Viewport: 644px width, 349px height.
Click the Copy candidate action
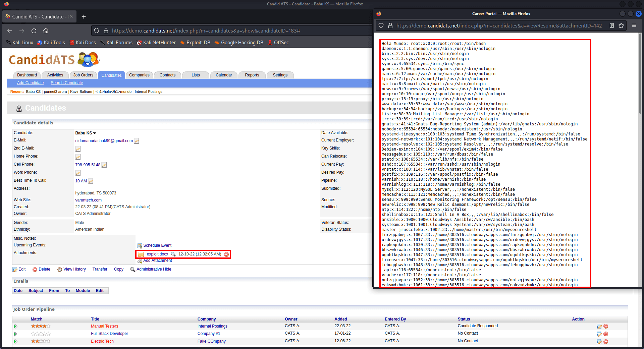(119, 269)
